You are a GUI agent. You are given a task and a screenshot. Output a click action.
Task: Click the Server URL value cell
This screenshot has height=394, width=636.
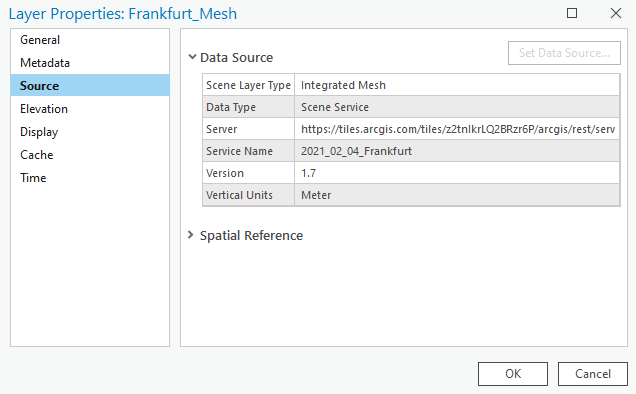click(457, 129)
